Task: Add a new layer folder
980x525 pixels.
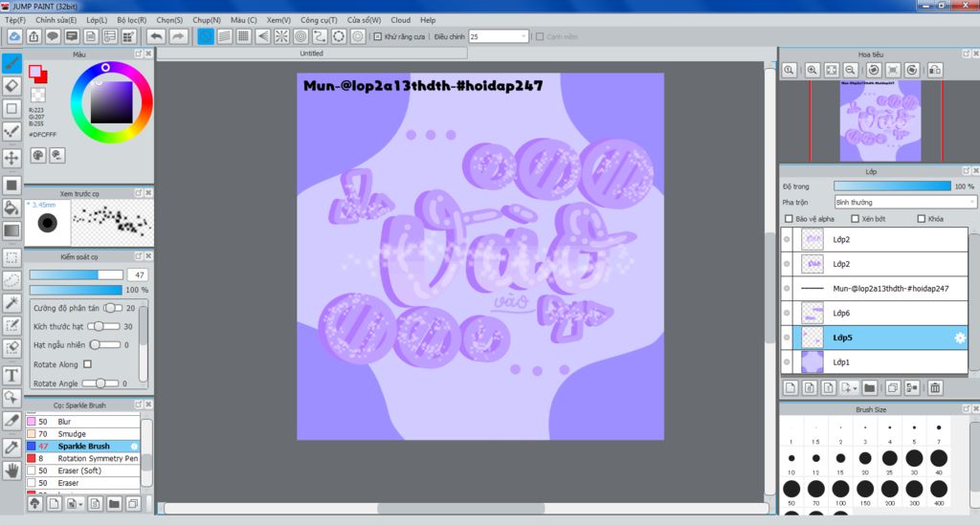Action: (x=869, y=387)
